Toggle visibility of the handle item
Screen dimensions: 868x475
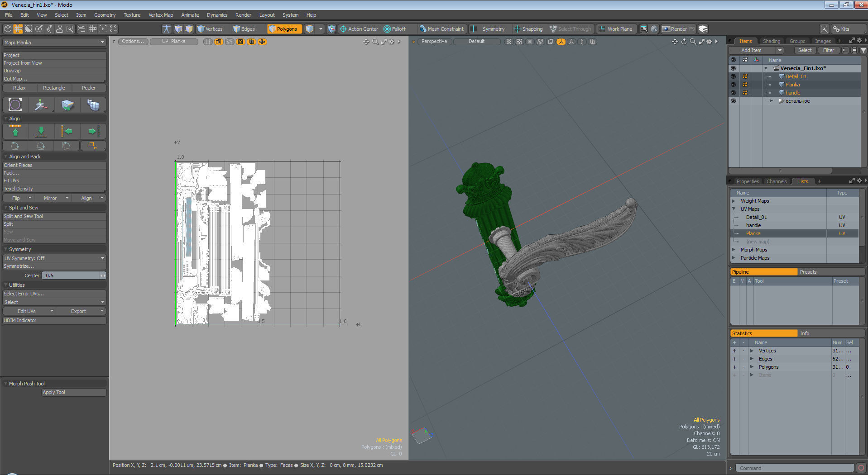733,93
